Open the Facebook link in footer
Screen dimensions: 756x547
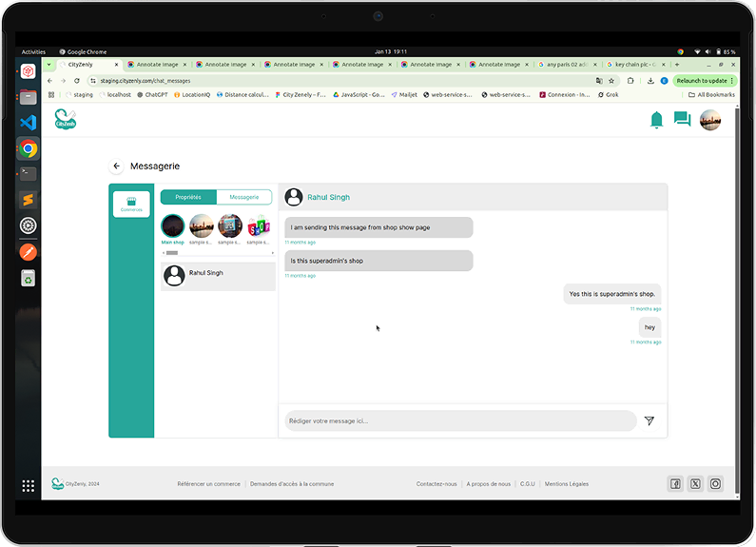click(x=675, y=484)
